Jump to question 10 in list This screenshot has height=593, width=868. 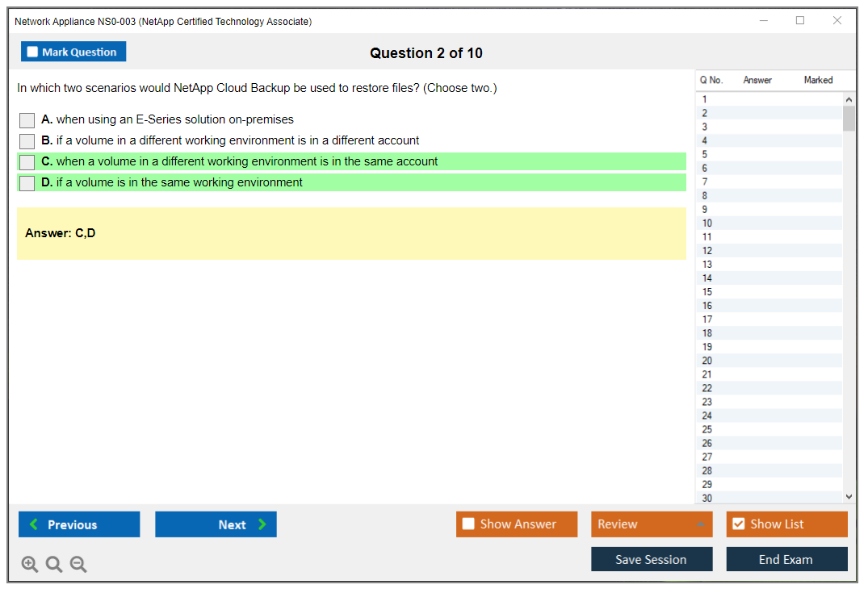[x=707, y=223]
